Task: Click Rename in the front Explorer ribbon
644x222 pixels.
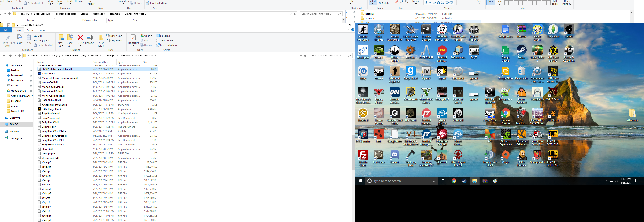Action: (89, 40)
